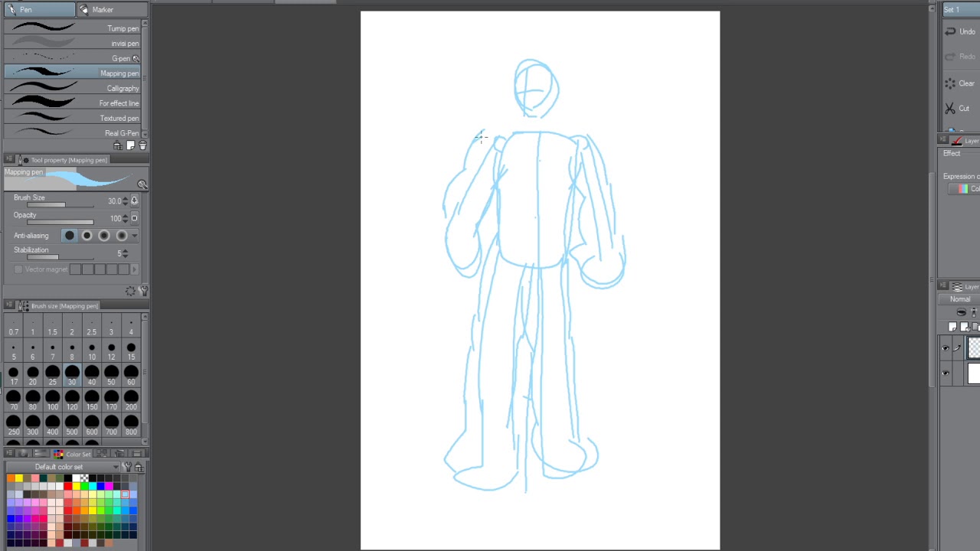This screenshot has height=551, width=980.
Task: Open the Default color set dropdown
Action: [x=116, y=467]
